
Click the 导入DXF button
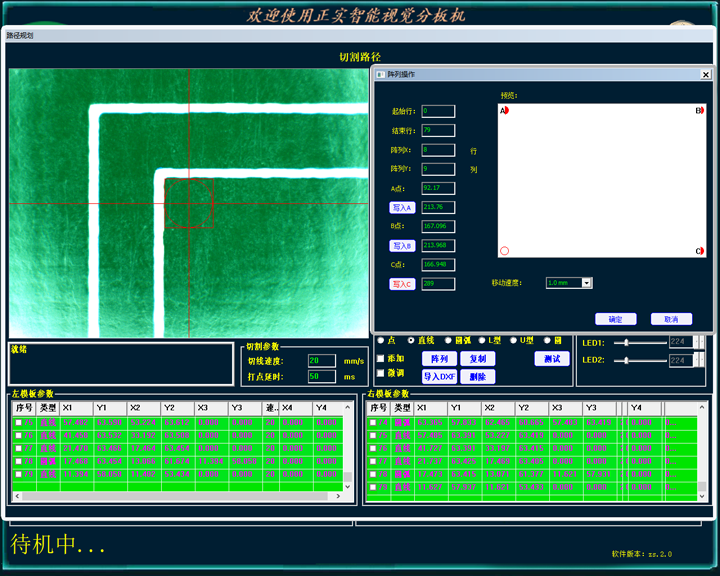pyautogui.click(x=439, y=377)
